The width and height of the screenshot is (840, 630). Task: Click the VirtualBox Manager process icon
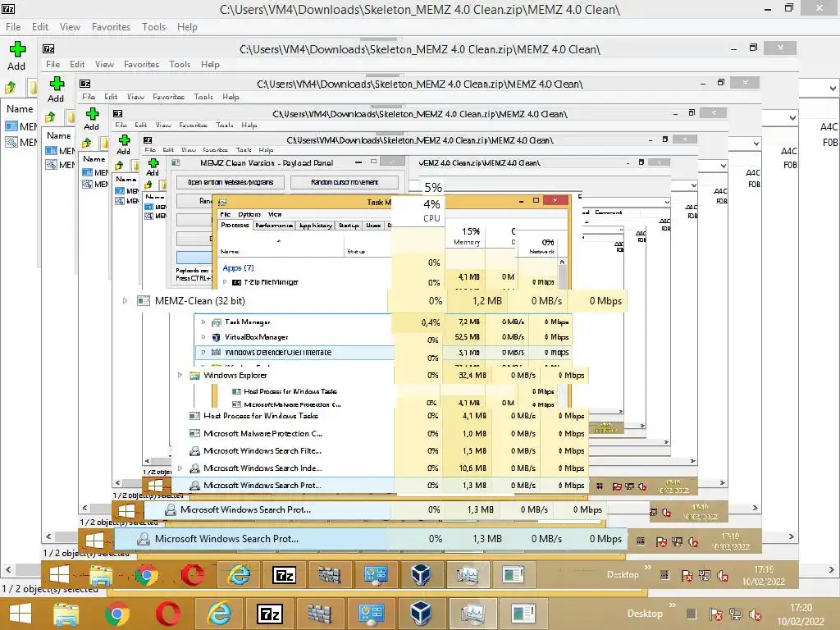217,337
